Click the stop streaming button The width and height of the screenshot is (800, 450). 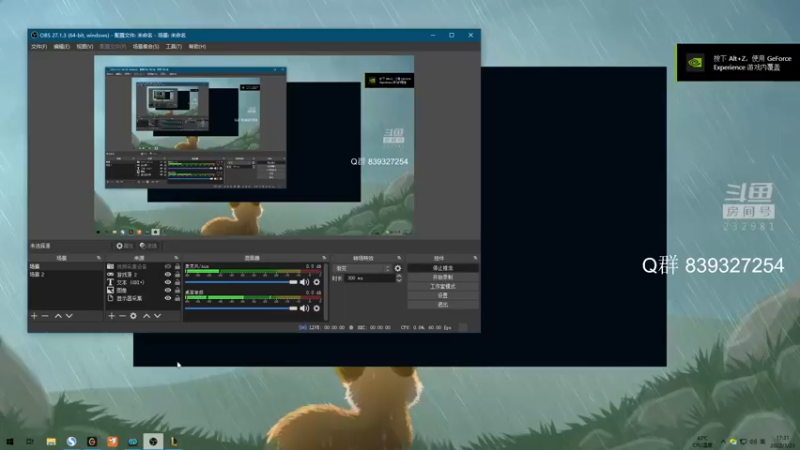coord(443,268)
